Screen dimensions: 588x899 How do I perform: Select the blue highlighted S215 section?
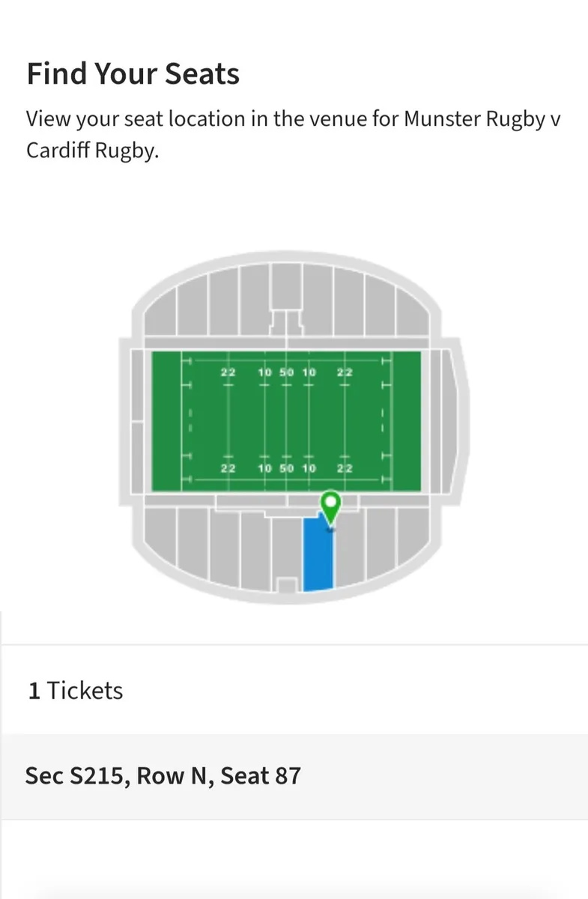319,558
